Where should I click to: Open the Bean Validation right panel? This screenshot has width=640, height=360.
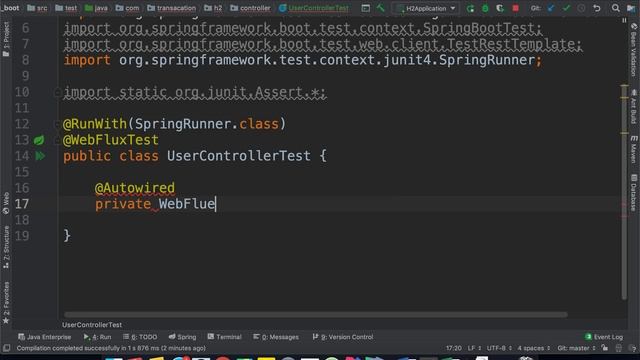coord(633,50)
